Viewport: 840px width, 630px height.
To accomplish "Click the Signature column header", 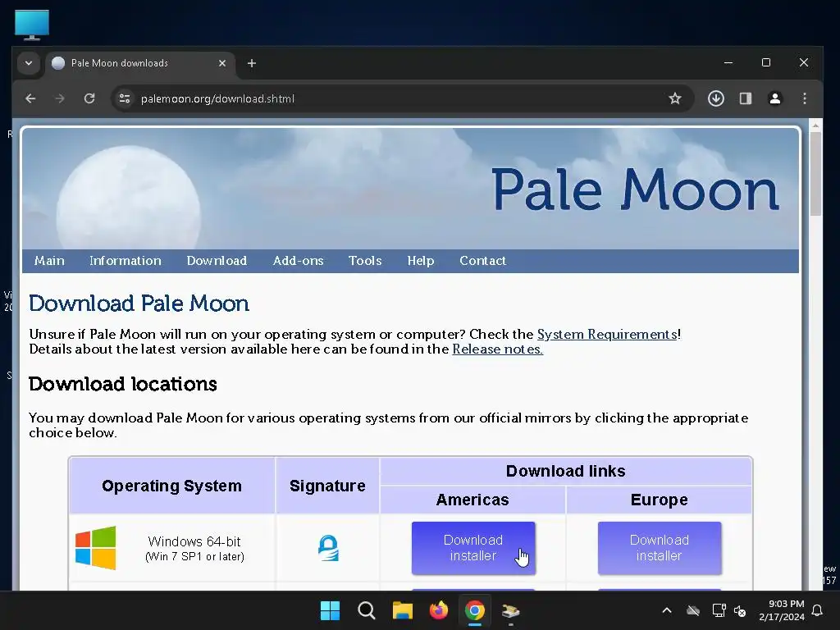I will point(327,486).
